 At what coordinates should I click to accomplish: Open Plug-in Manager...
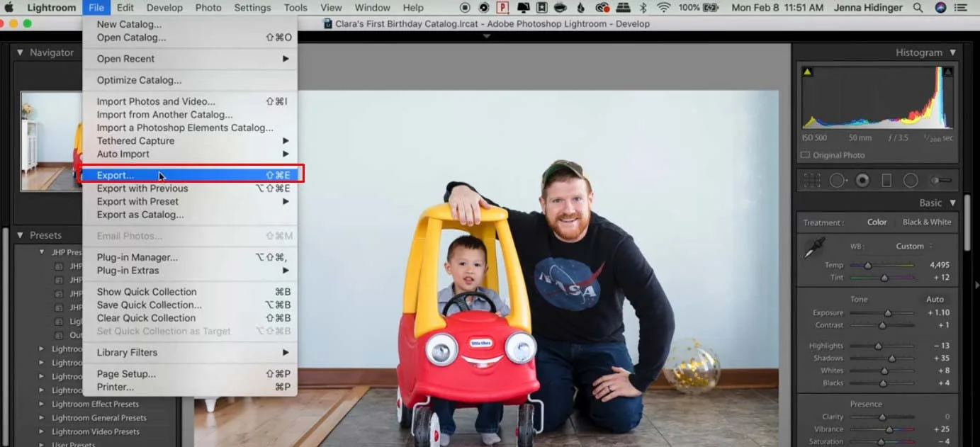point(190,257)
